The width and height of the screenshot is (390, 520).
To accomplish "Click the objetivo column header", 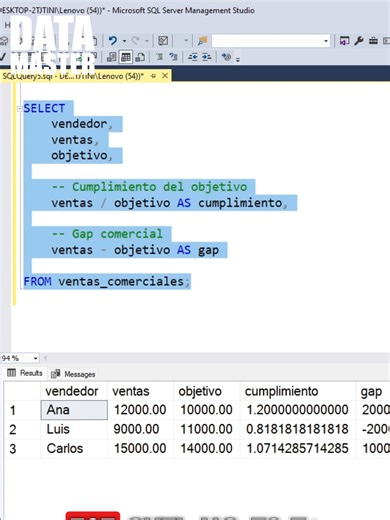I will pos(207,391).
